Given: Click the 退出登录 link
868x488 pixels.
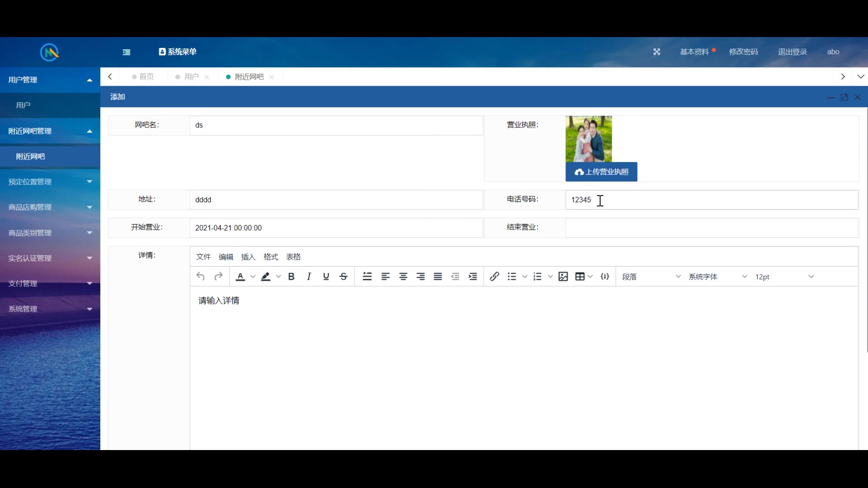Looking at the screenshot, I should pos(792,52).
